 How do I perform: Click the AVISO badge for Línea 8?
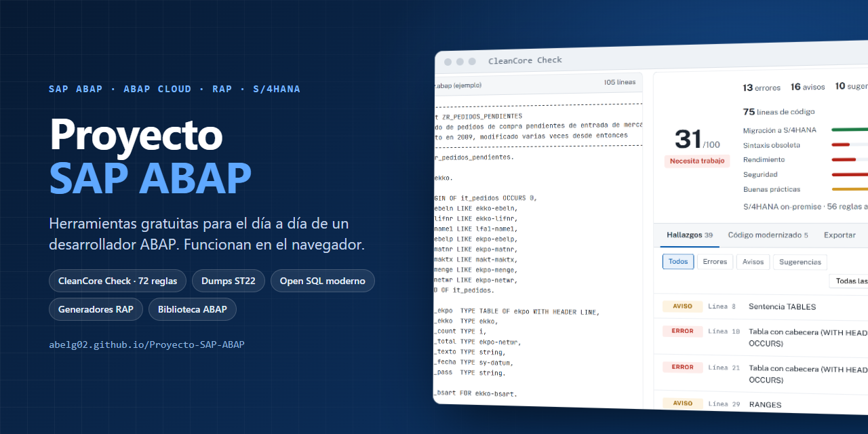[x=682, y=306]
